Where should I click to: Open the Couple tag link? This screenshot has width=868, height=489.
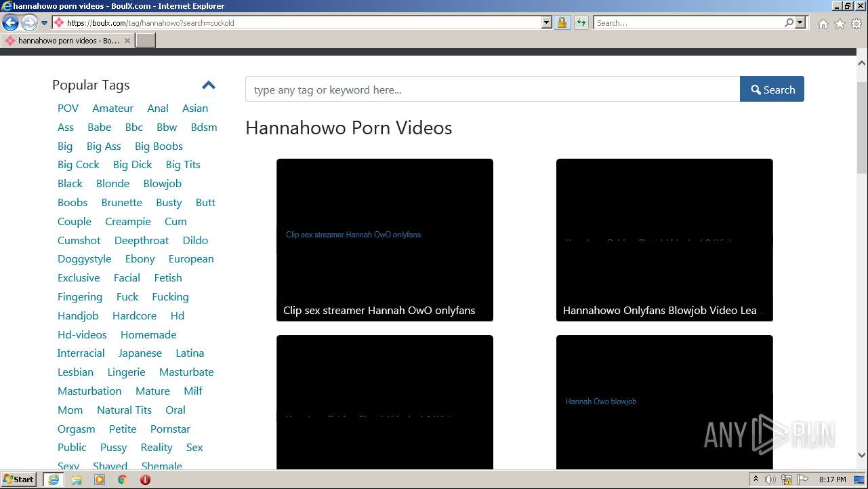(x=75, y=222)
